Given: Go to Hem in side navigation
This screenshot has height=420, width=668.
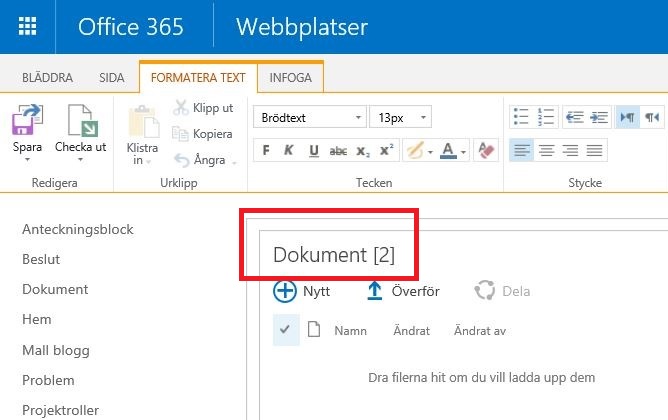Looking at the screenshot, I should [x=37, y=319].
